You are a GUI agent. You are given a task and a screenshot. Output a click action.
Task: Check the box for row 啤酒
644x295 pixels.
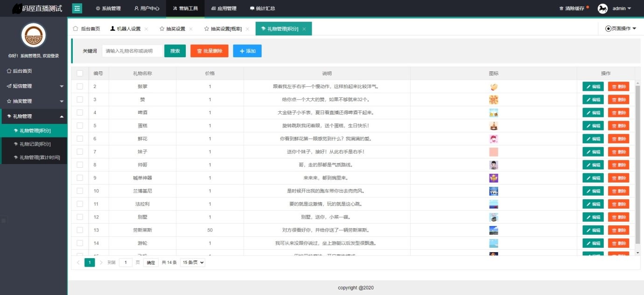pyautogui.click(x=80, y=112)
